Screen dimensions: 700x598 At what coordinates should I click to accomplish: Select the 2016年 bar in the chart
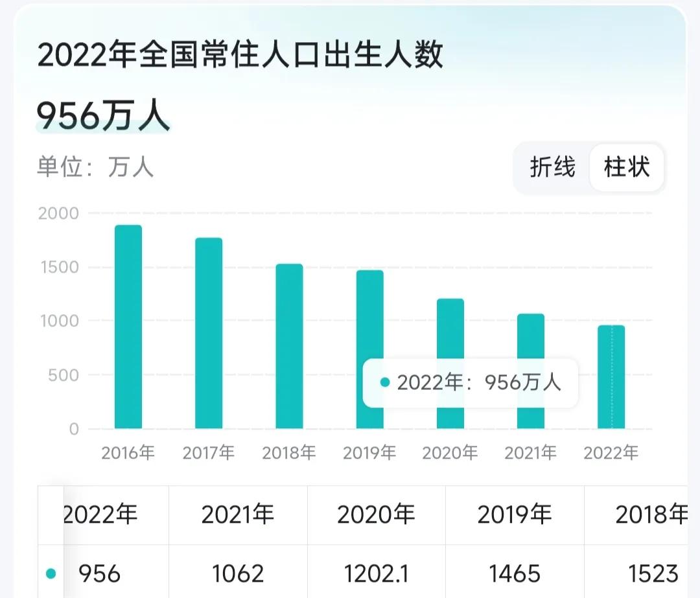point(127,324)
